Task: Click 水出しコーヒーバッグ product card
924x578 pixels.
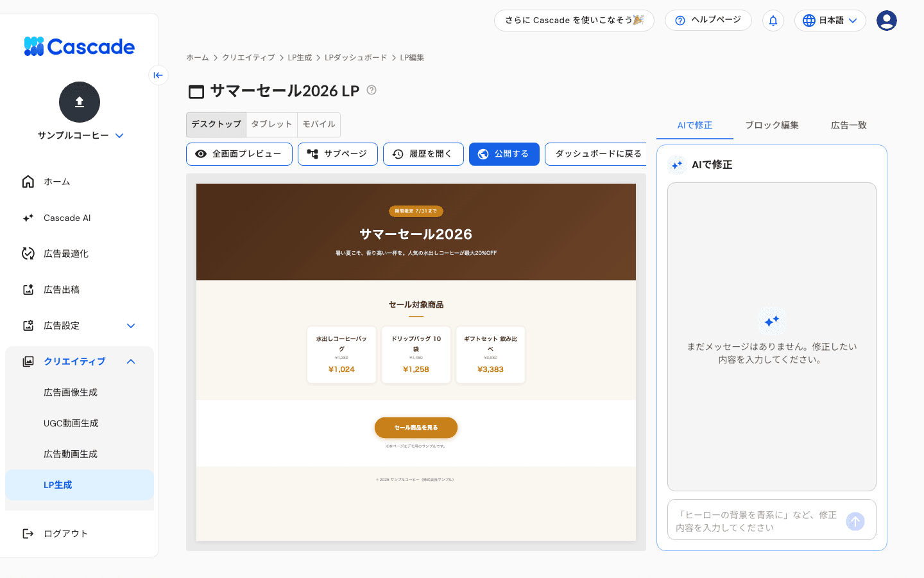Action: 341,355
